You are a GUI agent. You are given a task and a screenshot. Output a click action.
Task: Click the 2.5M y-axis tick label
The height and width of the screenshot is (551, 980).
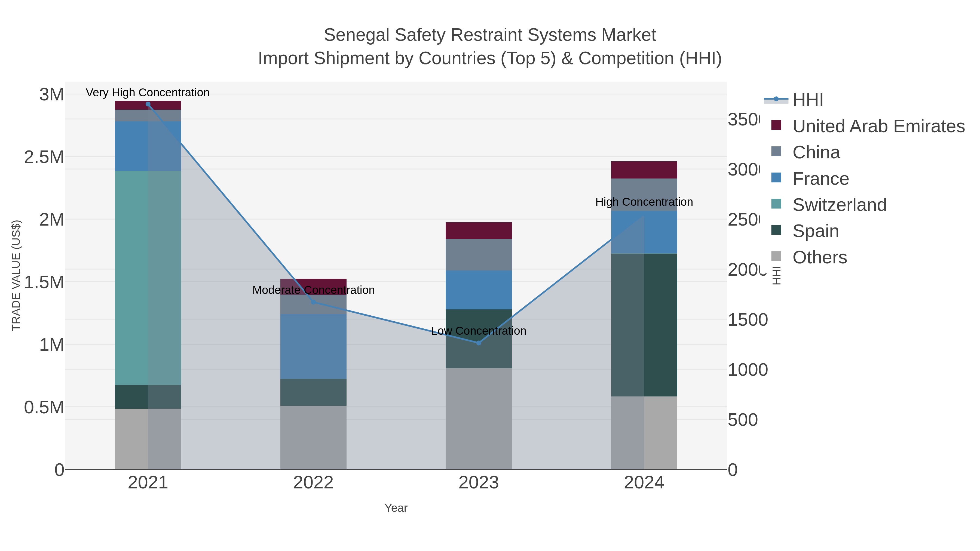(x=44, y=157)
